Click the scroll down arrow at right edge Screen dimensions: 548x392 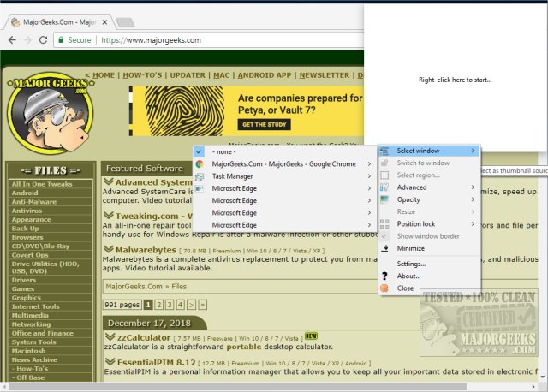(x=542, y=377)
